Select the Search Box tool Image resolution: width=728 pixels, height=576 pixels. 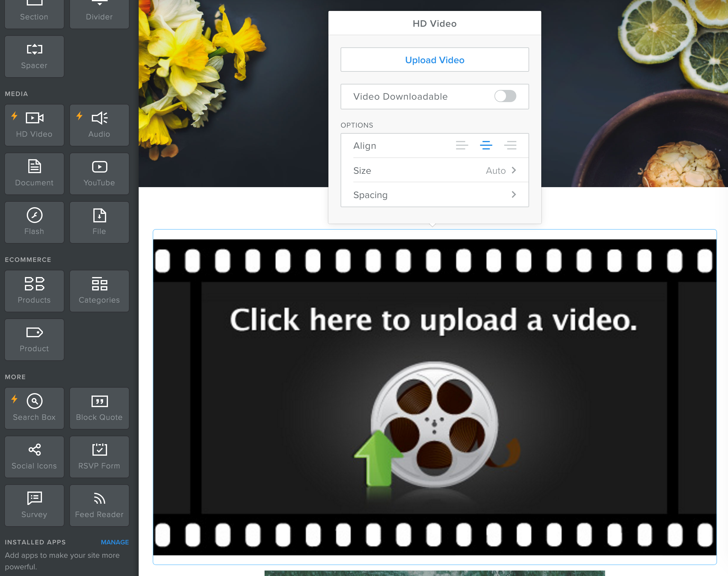click(x=34, y=406)
